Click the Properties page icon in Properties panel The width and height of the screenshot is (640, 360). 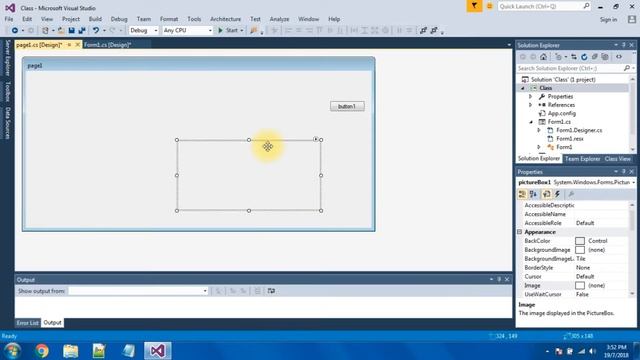tap(547, 194)
